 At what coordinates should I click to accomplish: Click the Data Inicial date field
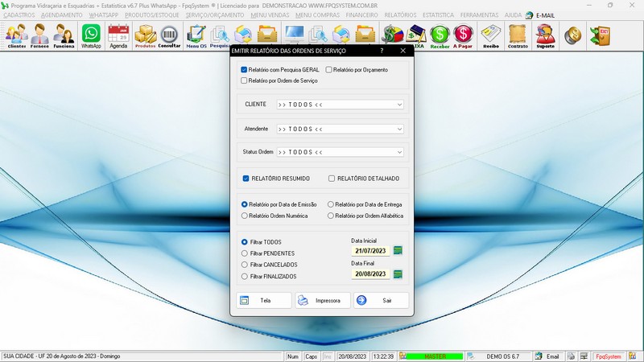[x=370, y=251]
